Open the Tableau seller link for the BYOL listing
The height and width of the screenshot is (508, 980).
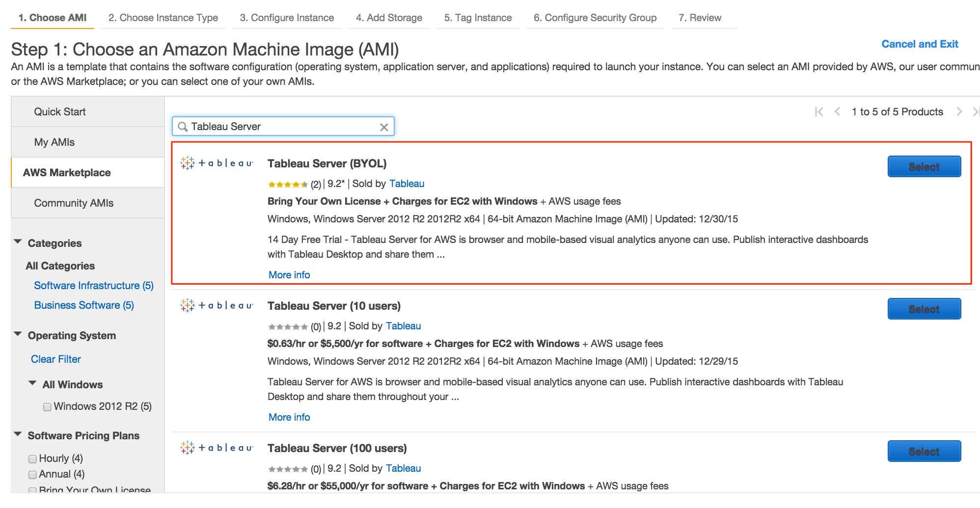pos(407,184)
